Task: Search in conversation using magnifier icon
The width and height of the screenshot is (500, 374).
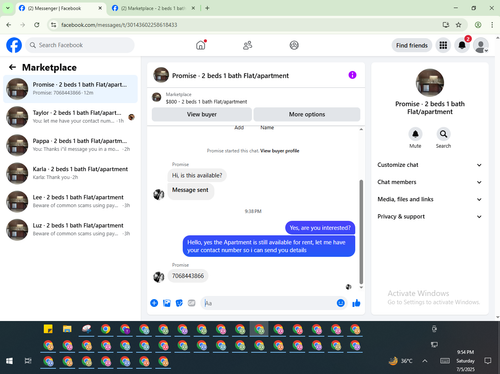Action: [x=443, y=134]
